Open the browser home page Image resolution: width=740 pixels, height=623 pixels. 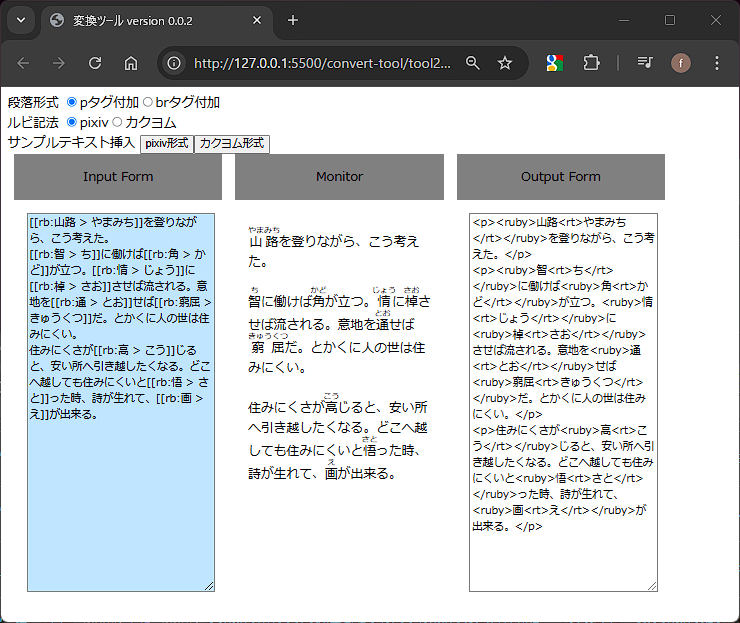[131, 63]
